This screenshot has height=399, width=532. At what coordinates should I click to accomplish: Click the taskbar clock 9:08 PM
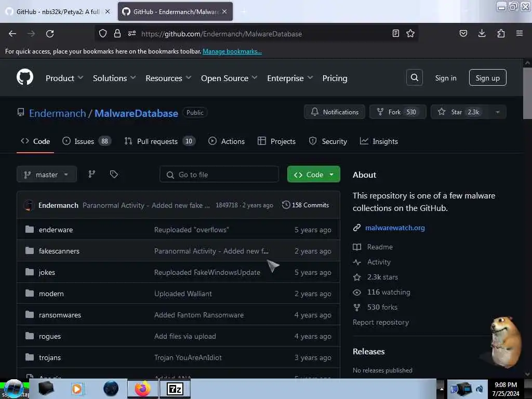pos(506,389)
